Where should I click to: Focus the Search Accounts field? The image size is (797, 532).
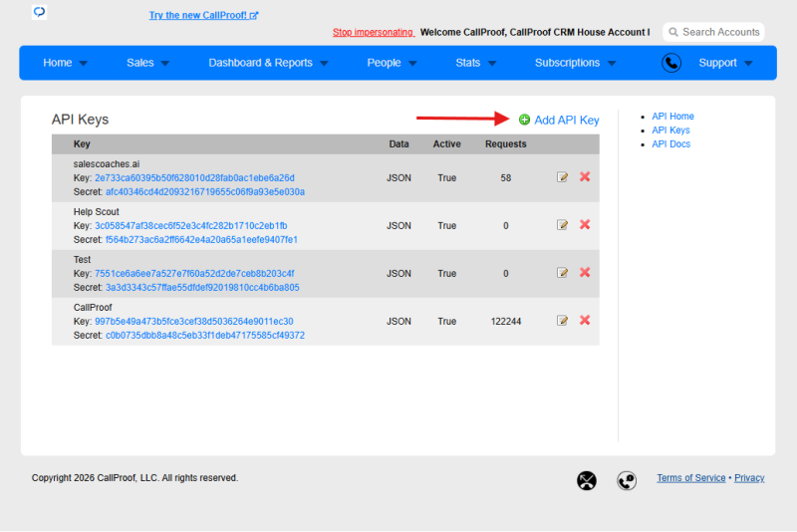tap(713, 32)
